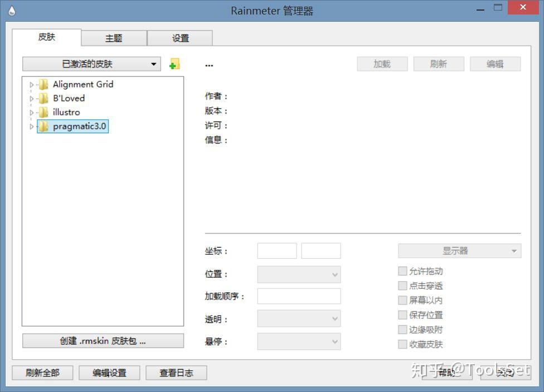Viewport: 544px width, 392px height.
Task: Click the 加载 button
Action: (x=382, y=64)
